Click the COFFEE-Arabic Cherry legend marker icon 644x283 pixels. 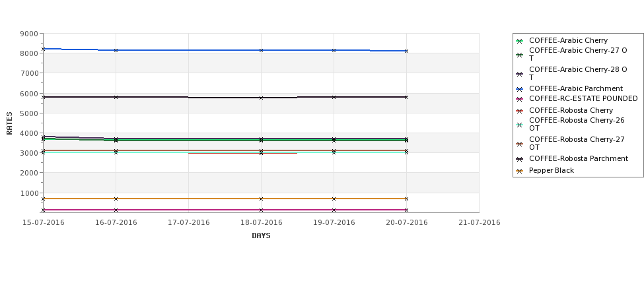(x=520, y=41)
